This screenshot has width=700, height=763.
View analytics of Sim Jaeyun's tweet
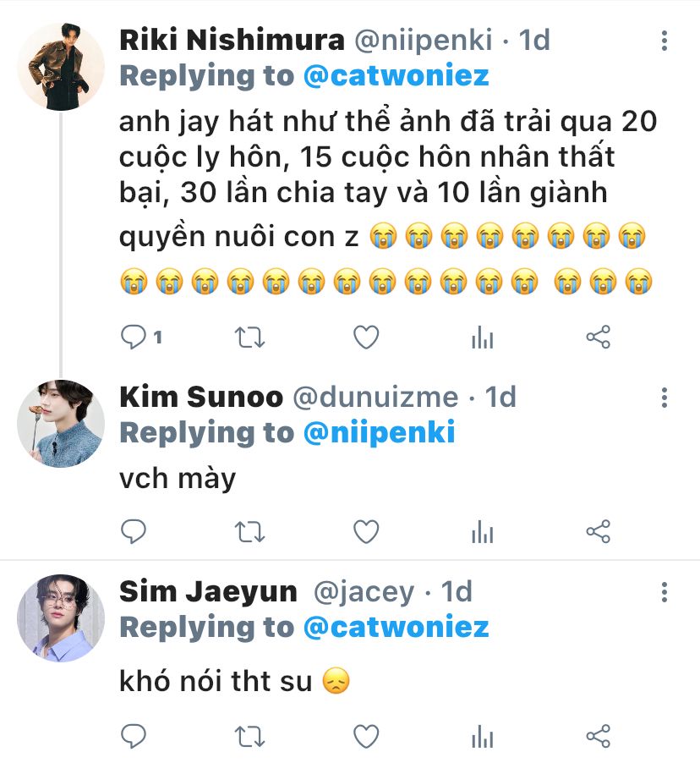pyautogui.click(x=482, y=735)
